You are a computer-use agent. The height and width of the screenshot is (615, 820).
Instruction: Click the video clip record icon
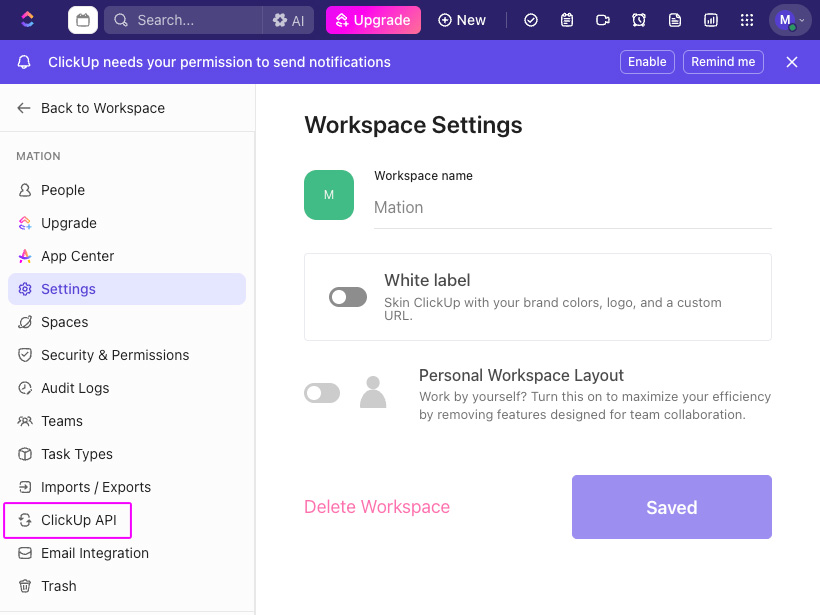pyautogui.click(x=603, y=20)
